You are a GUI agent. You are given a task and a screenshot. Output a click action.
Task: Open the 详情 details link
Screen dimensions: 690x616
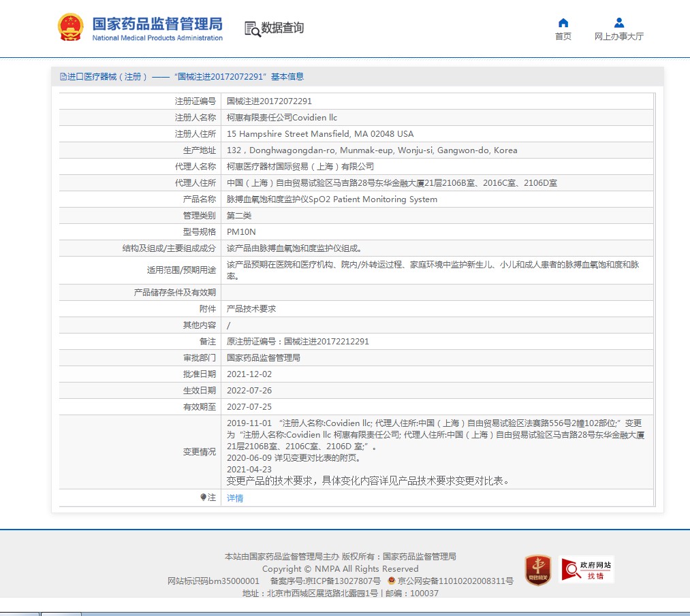click(x=234, y=498)
